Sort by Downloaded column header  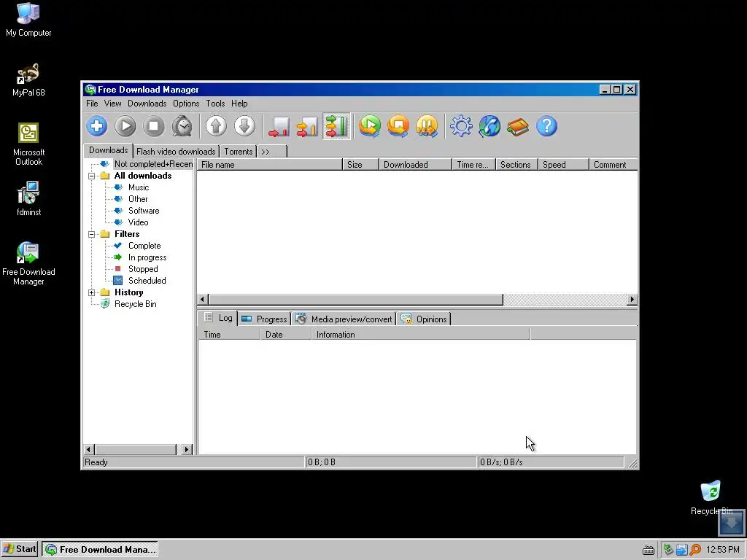point(415,164)
